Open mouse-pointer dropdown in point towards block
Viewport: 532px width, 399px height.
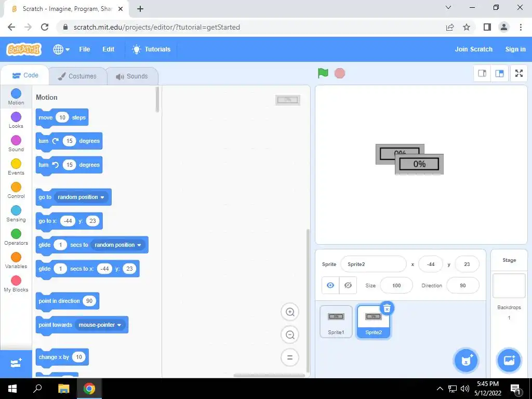[100, 325]
